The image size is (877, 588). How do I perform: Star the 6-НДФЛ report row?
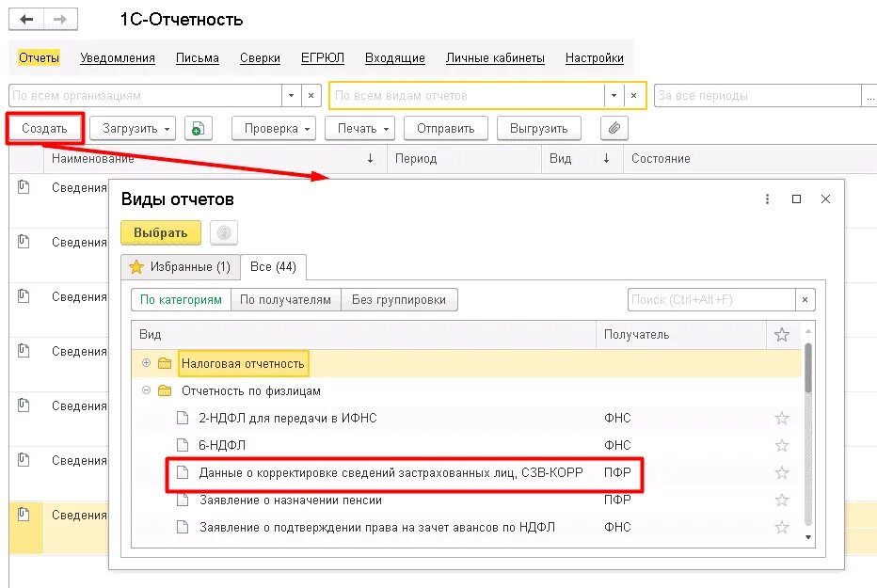point(781,446)
